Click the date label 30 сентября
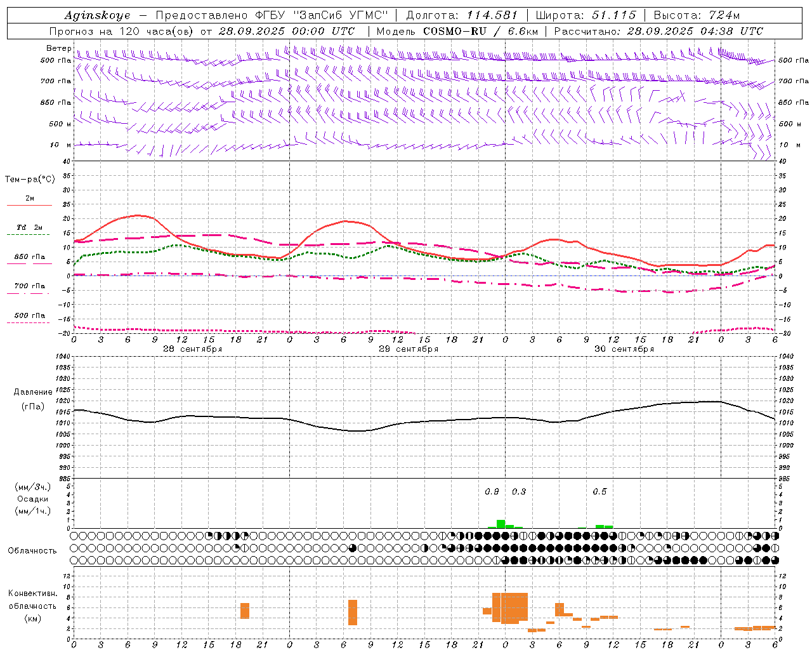Screen dimensions: 812x650 pos(624,349)
